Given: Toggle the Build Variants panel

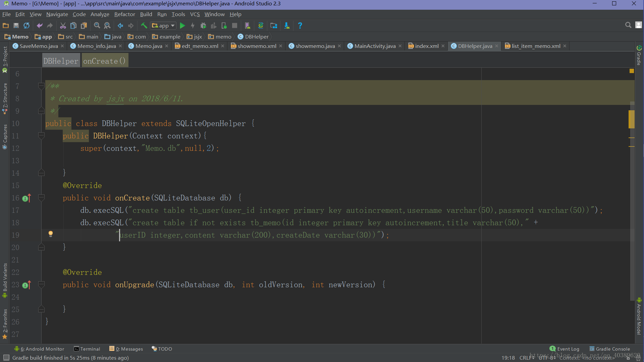Looking at the screenshot, I should tap(5, 280).
